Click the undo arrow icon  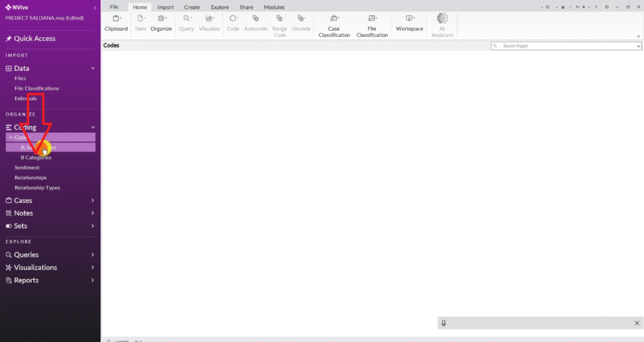click(577, 7)
